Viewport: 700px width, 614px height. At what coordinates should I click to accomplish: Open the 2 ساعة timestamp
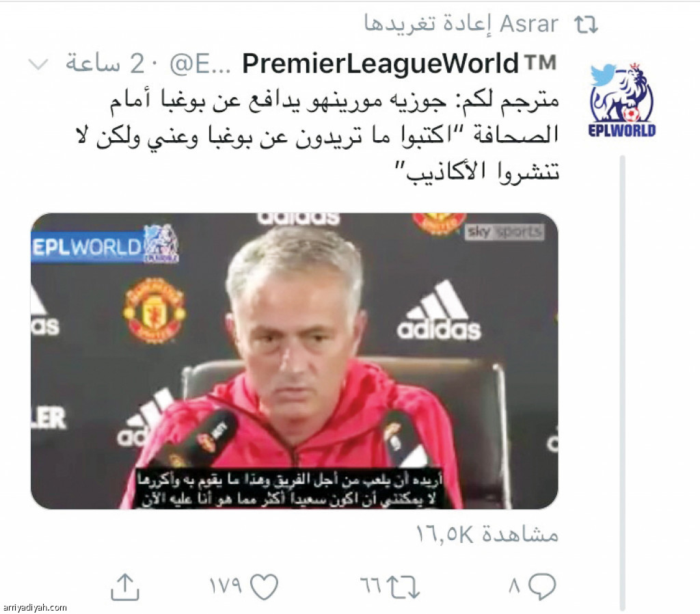tap(105, 64)
